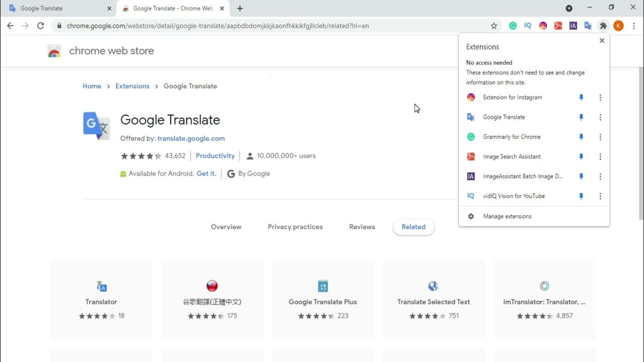The height and width of the screenshot is (362, 644).
Task: Open more options for Image Search Assistant
Action: click(x=600, y=157)
